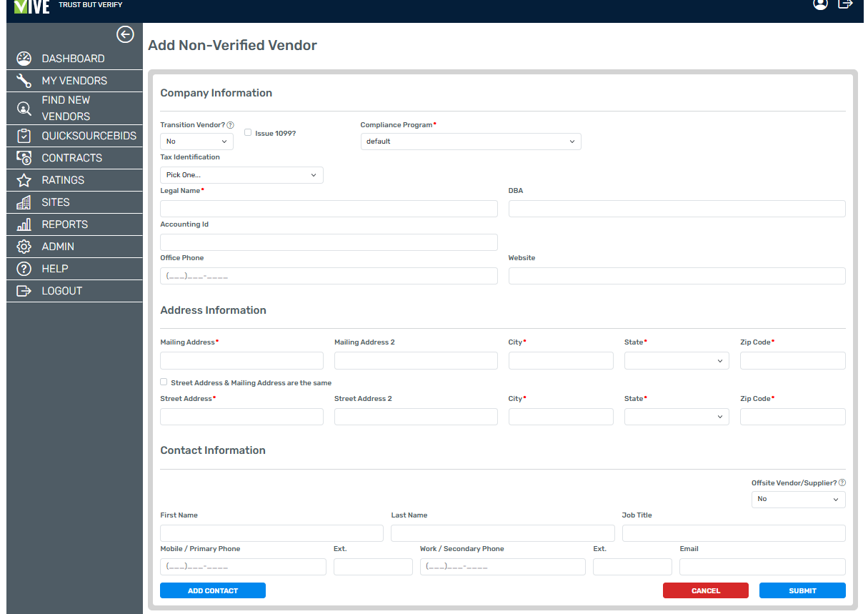Focus the street address City field

tap(561, 417)
